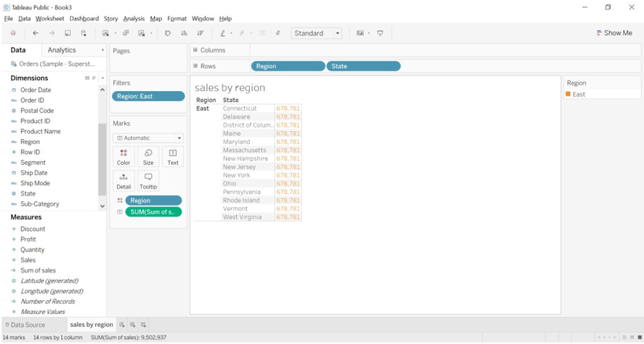Image resolution: width=644 pixels, height=344 pixels.
Task: Click the orange East legend swatch
Action: (568, 94)
